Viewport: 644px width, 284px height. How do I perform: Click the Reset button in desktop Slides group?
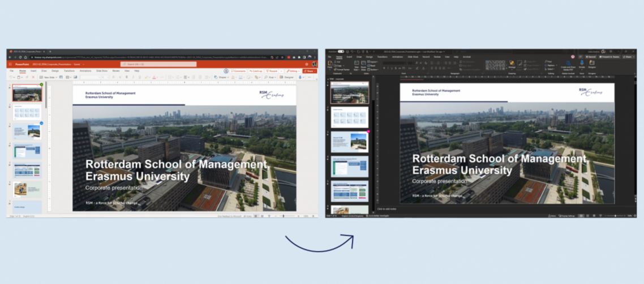(371, 66)
